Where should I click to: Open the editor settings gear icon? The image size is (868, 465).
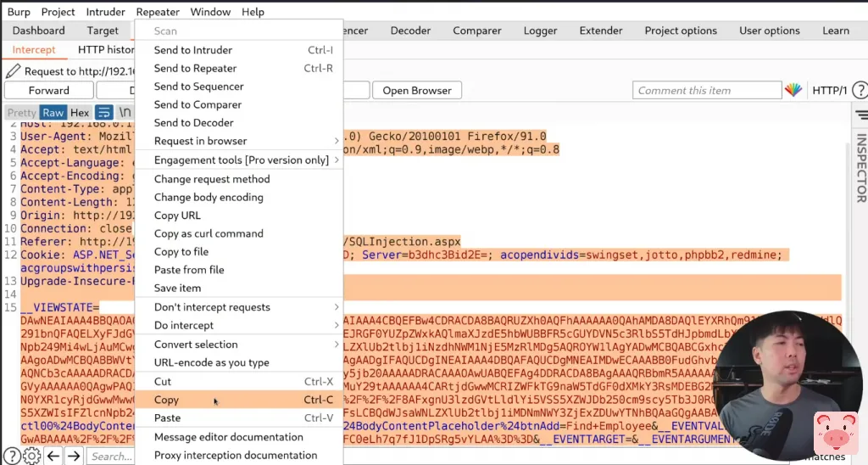tap(31, 457)
